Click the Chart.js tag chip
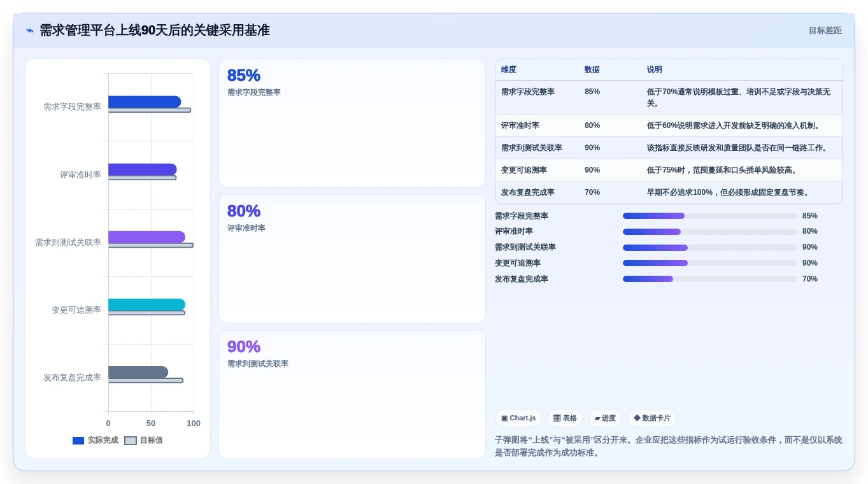The width and height of the screenshot is (868, 484). (x=518, y=418)
